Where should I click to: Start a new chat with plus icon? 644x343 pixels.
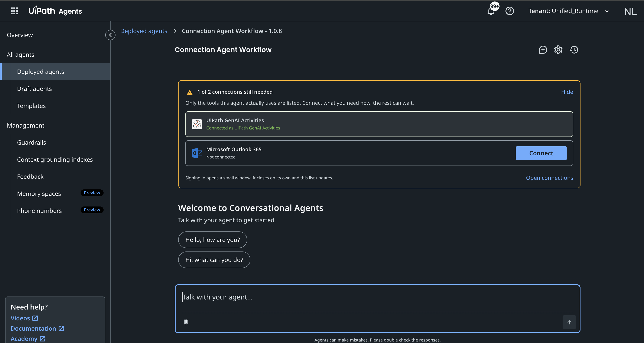(x=543, y=50)
